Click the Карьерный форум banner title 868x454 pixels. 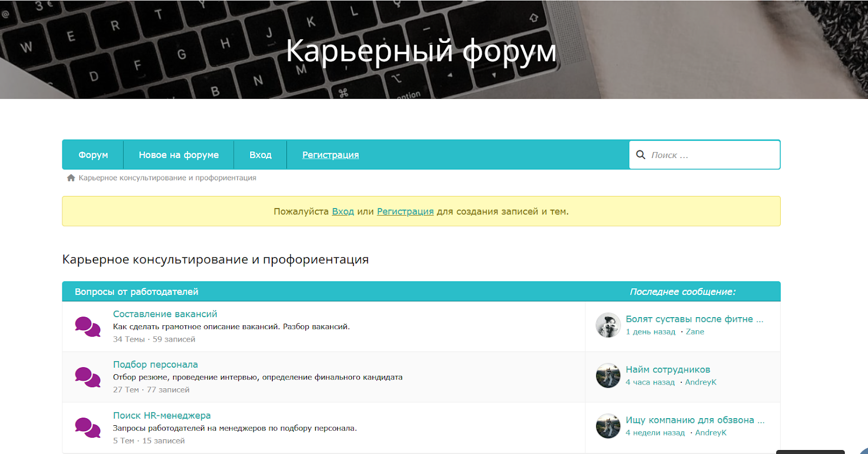pyautogui.click(x=421, y=51)
